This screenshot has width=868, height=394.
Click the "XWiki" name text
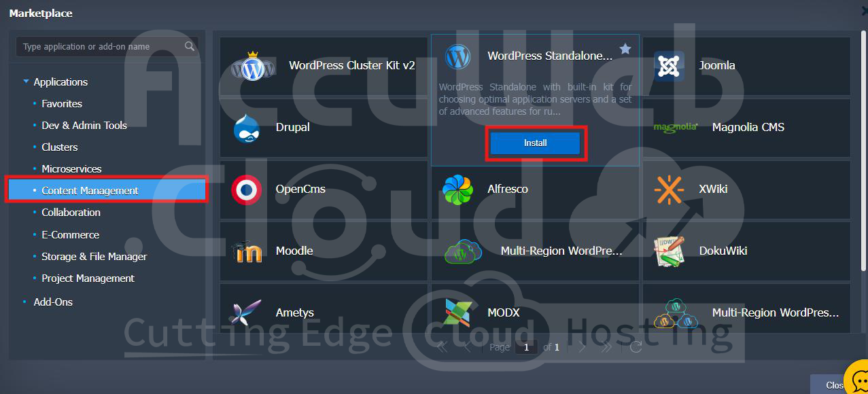click(713, 189)
